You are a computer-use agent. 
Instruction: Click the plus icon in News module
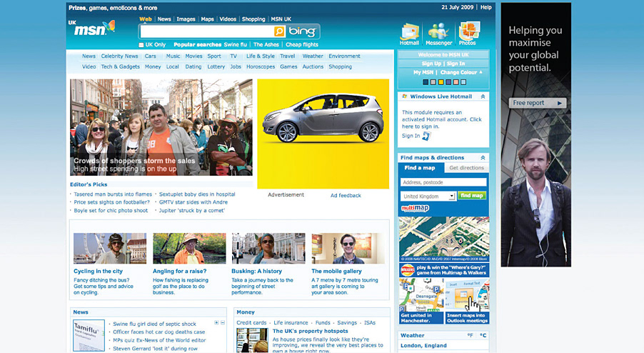(216, 323)
